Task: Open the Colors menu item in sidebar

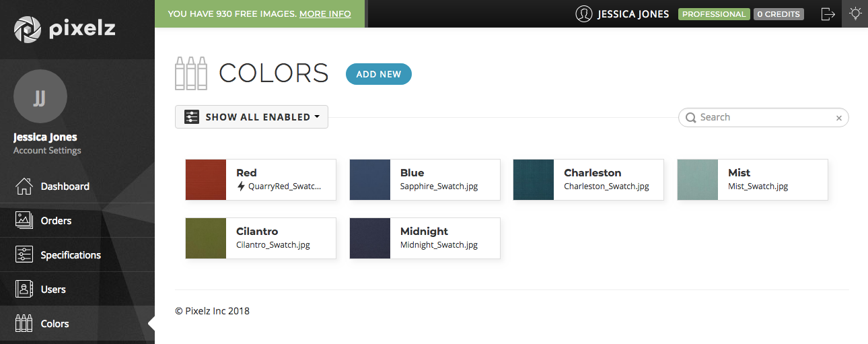Action: point(55,324)
